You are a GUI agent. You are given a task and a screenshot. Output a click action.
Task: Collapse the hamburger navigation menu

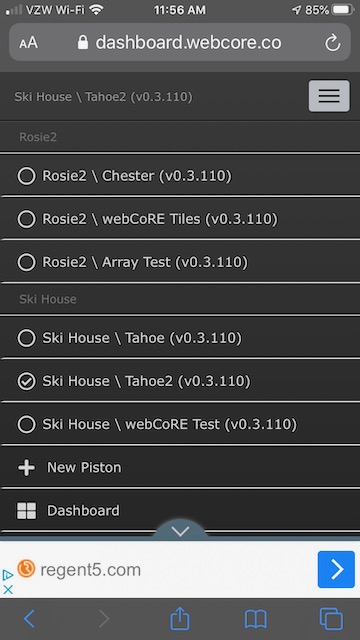tap(329, 96)
